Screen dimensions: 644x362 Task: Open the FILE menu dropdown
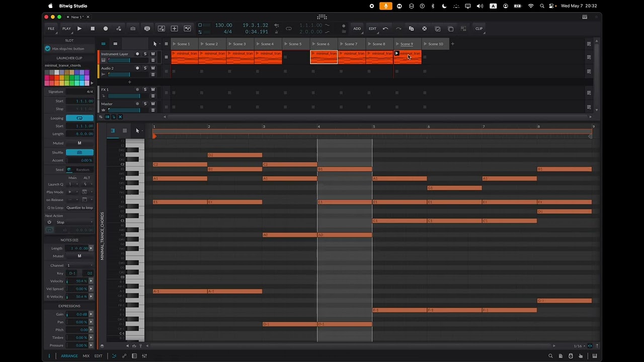coord(51,29)
